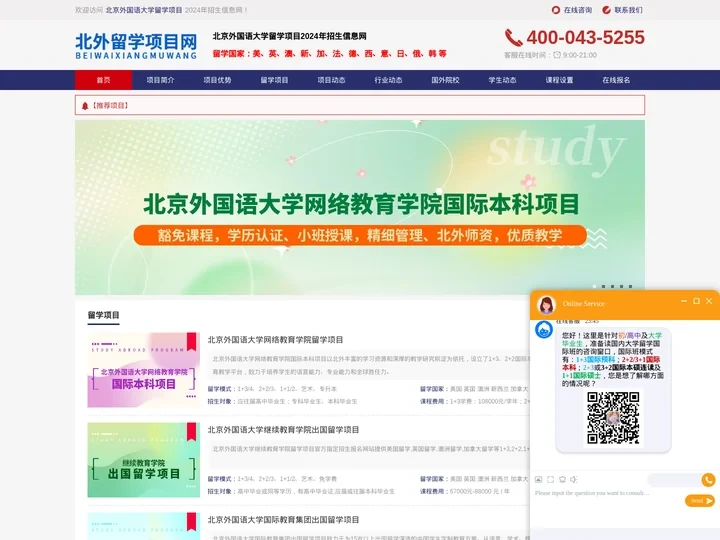Click the 在线咨询 text link in top bar
Viewport: 720px width, 540px height.
pos(578,10)
